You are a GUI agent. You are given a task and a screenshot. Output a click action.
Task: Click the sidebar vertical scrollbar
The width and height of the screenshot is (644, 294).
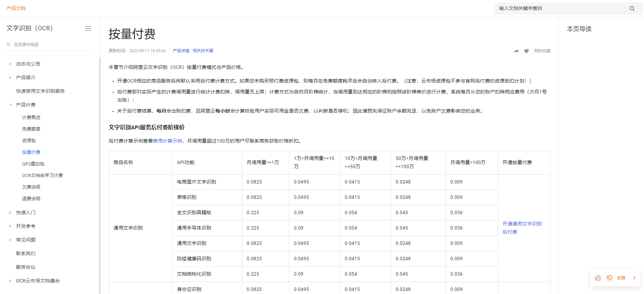(x=99, y=176)
